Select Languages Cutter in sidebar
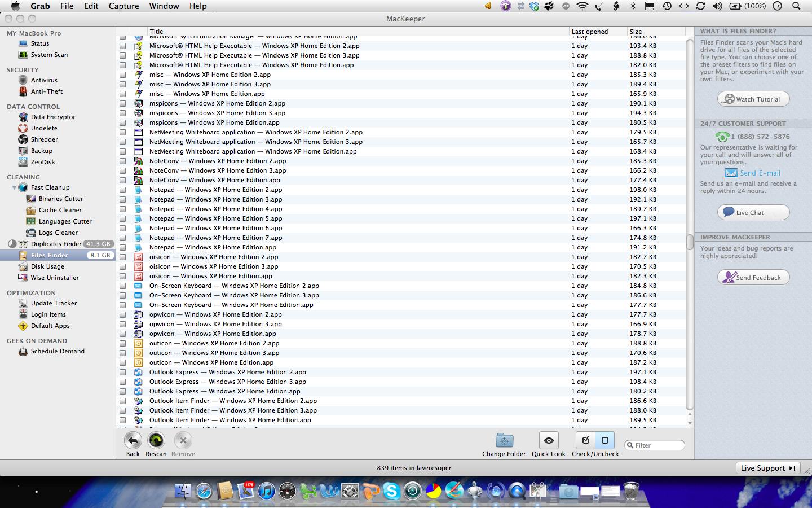Screen dimensions: 812x508 (x=65, y=221)
